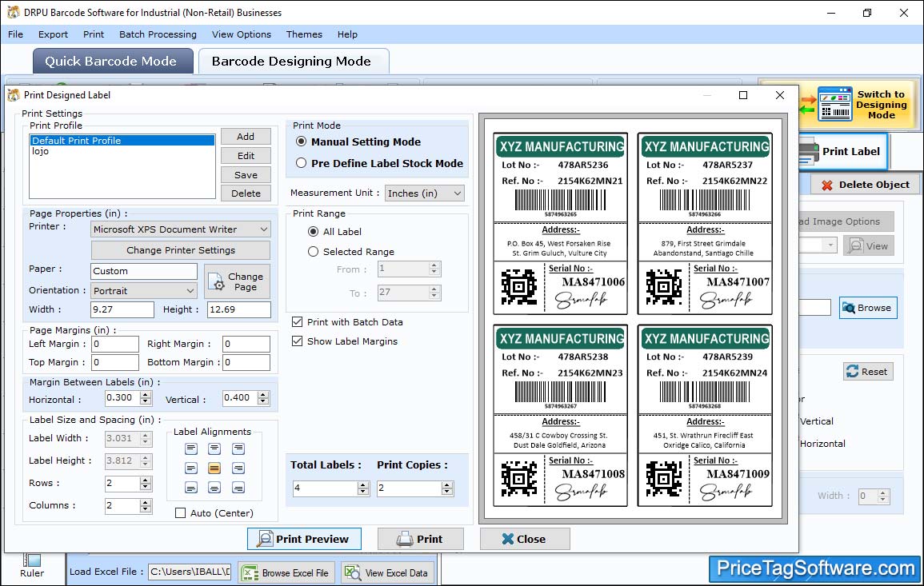Screen dimensions: 924x586
Task: Click label preview with Lot 478AR5236
Action: (x=561, y=225)
